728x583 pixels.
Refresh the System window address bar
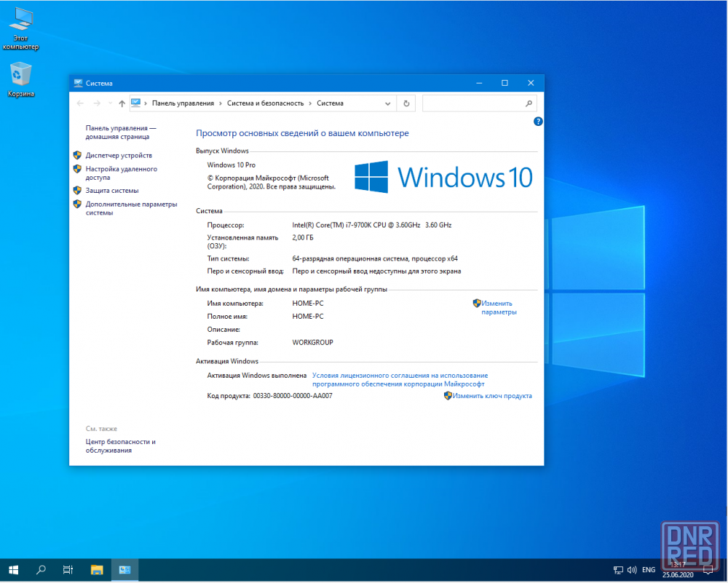(407, 103)
